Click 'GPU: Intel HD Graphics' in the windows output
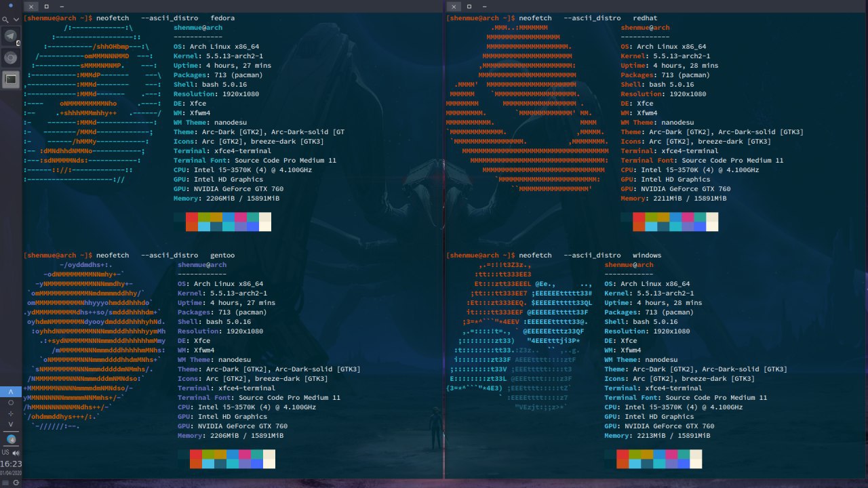 coord(649,417)
